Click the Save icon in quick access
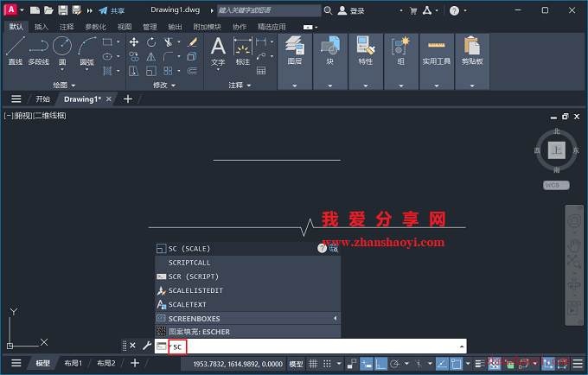Image resolution: width=588 pixels, height=375 pixels. 63,10
